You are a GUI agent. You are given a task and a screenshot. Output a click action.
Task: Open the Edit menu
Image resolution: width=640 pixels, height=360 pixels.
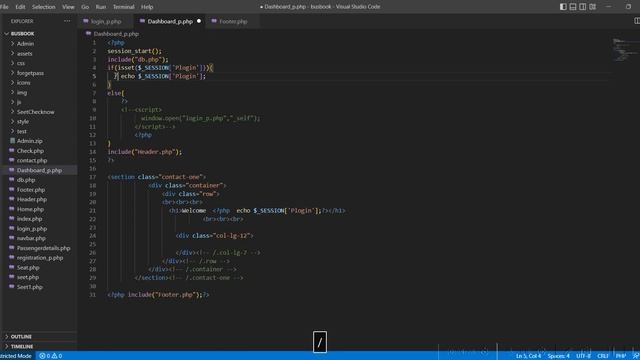[x=20, y=7]
